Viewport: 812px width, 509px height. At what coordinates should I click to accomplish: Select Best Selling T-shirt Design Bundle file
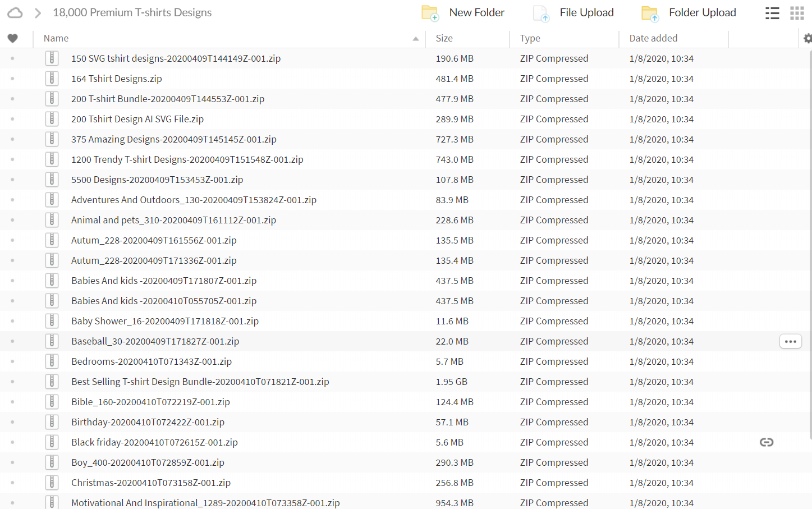(200, 382)
